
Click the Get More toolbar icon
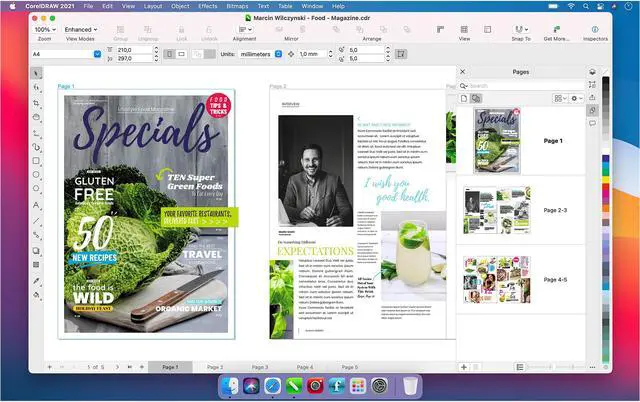556,29
